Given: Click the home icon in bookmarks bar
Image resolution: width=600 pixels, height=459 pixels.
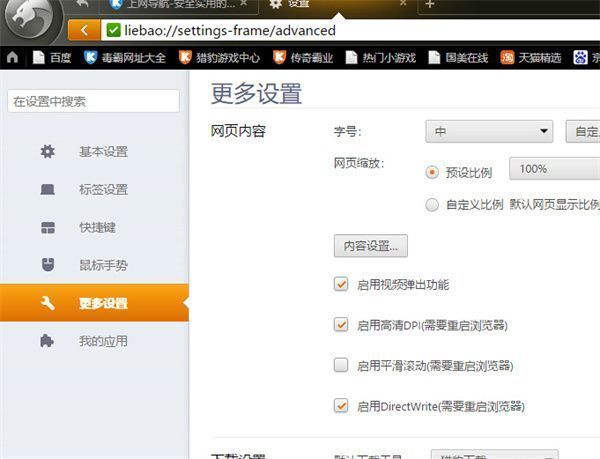Looking at the screenshot, I should pyautogui.click(x=12, y=58).
